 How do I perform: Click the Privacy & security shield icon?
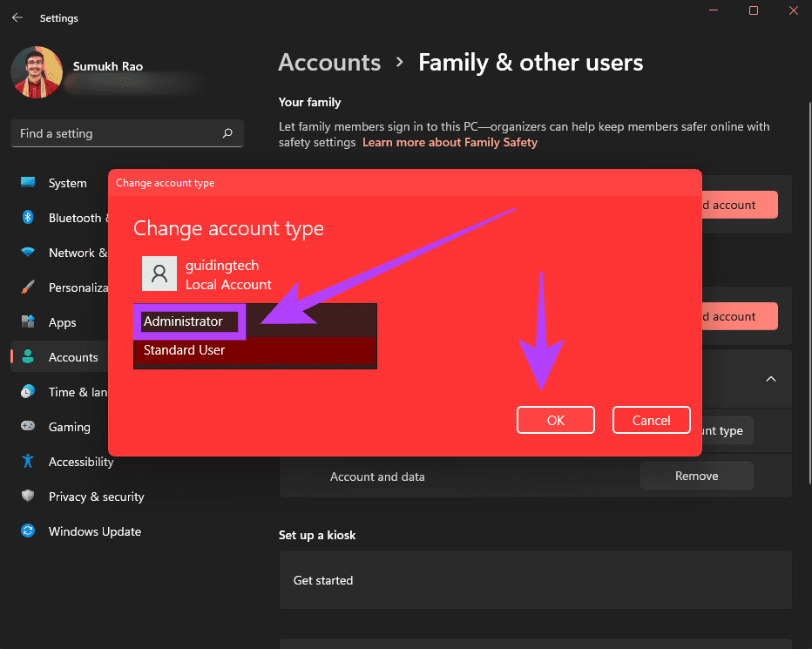28,497
